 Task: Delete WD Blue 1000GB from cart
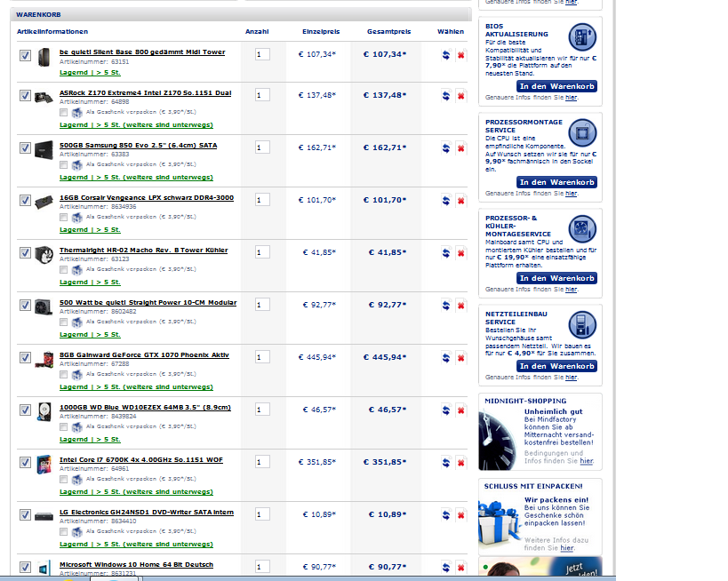click(x=460, y=410)
